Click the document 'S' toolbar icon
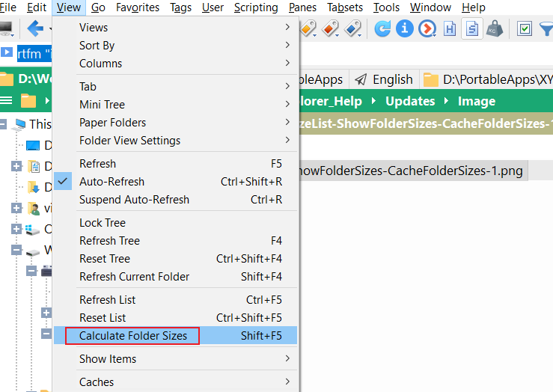Image resolution: width=553 pixels, height=392 pixels. click(x=472, y=29)
